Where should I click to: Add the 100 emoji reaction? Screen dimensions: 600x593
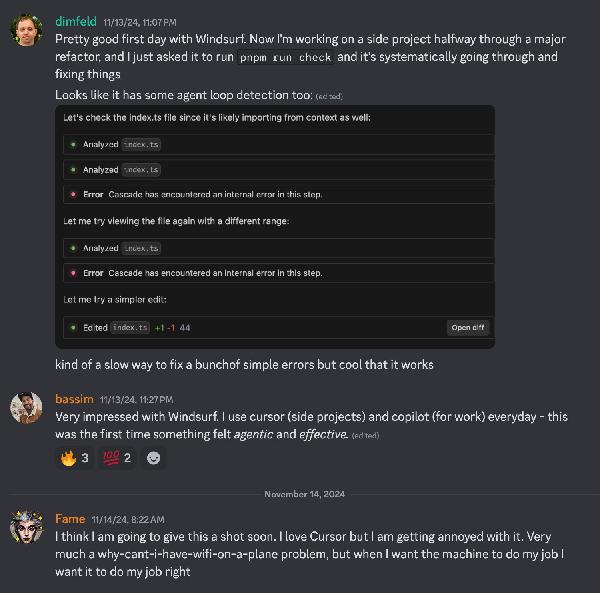click(117, 458)
